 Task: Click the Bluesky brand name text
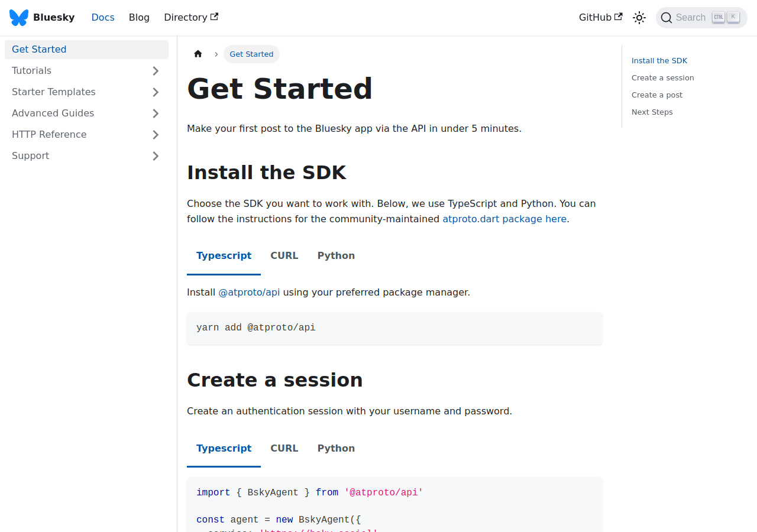tap(54, 18)
